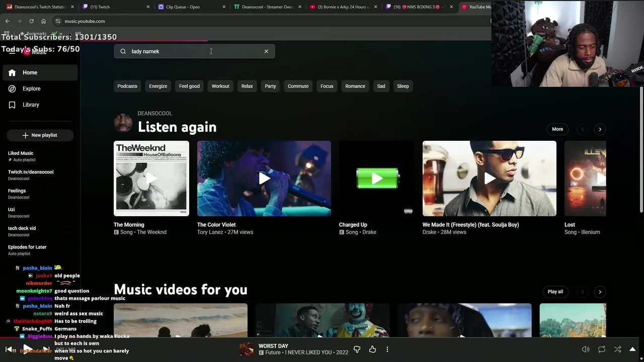Expand the player page arrow
The height and width of the screenshot is (362, 644).
click(632, 349)
